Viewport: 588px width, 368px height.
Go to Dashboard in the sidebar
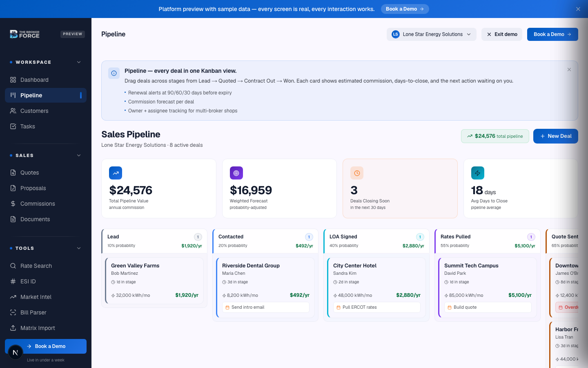pyautogui.click(x=46, y=80)
